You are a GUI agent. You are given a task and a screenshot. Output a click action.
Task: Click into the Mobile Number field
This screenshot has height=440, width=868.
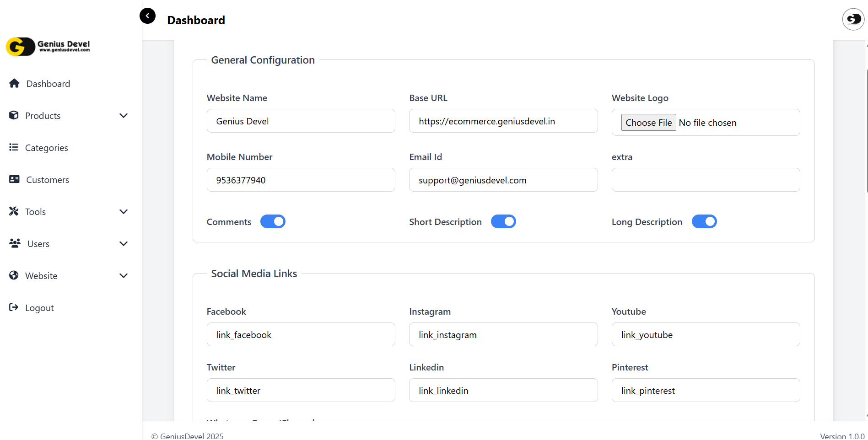[x=301, y=180]
